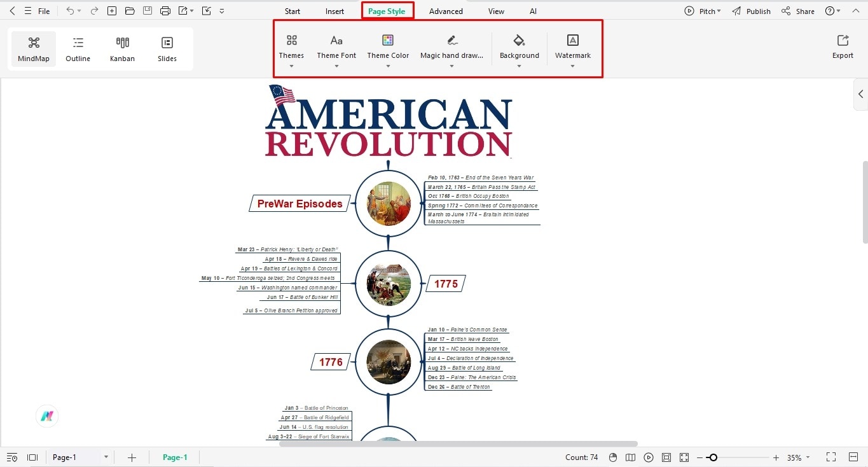This screenshot has width=868, height=467.
Task: Open the Advanced tab
Action: [446, 11]
